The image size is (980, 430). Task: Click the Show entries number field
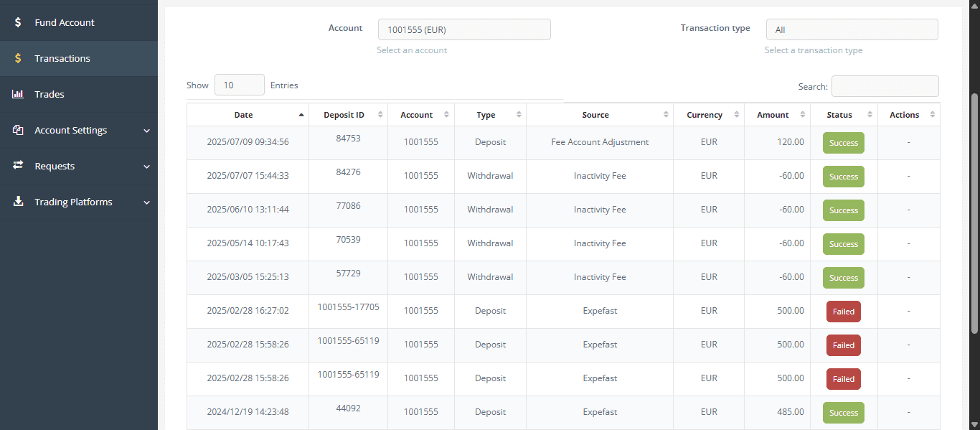[239, 85]
